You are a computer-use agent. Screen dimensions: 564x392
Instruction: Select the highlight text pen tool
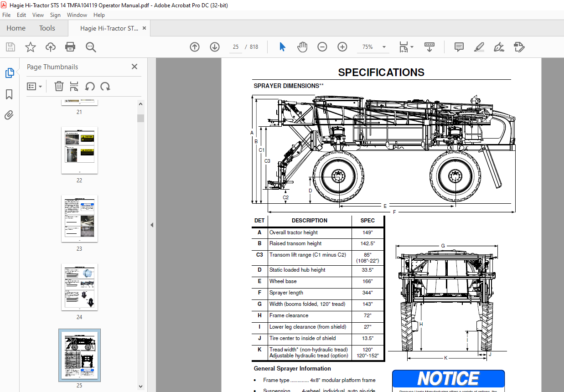click(x=479, y=47)
